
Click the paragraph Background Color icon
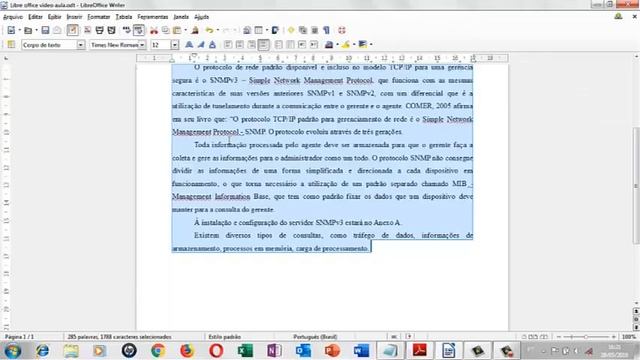362,44
